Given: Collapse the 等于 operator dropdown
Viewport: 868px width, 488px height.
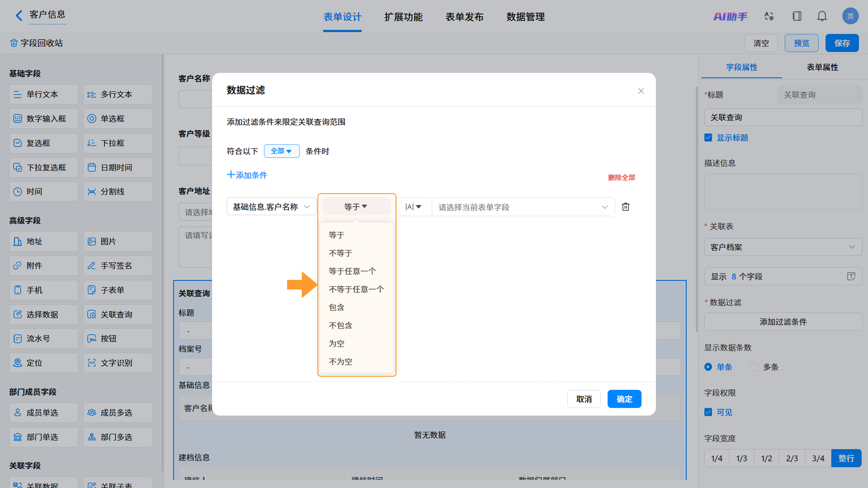Looking at the screenshot, I should click(356, 206).
